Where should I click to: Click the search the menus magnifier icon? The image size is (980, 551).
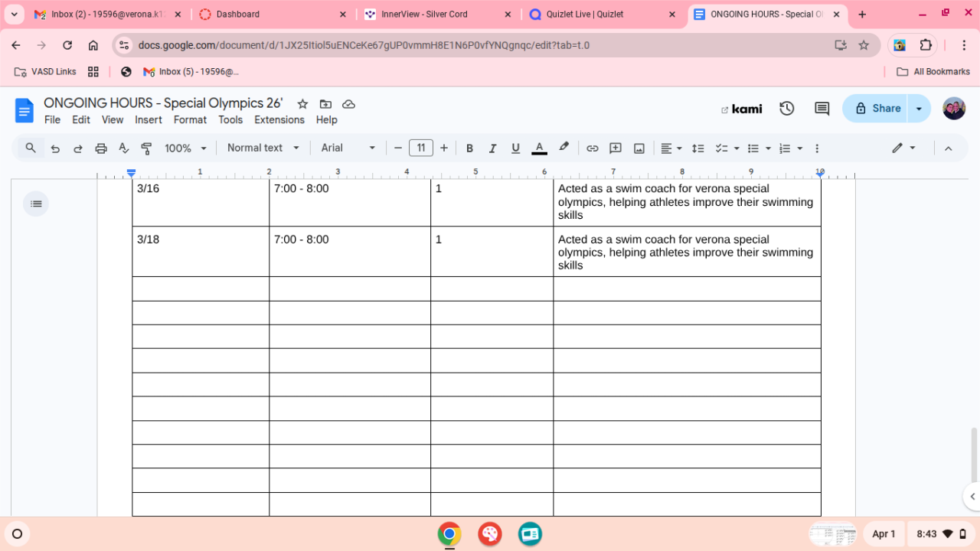(31, 148)
